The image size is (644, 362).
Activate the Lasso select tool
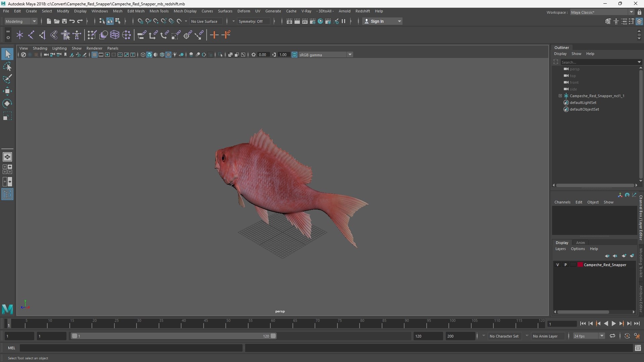pos(7,66)
